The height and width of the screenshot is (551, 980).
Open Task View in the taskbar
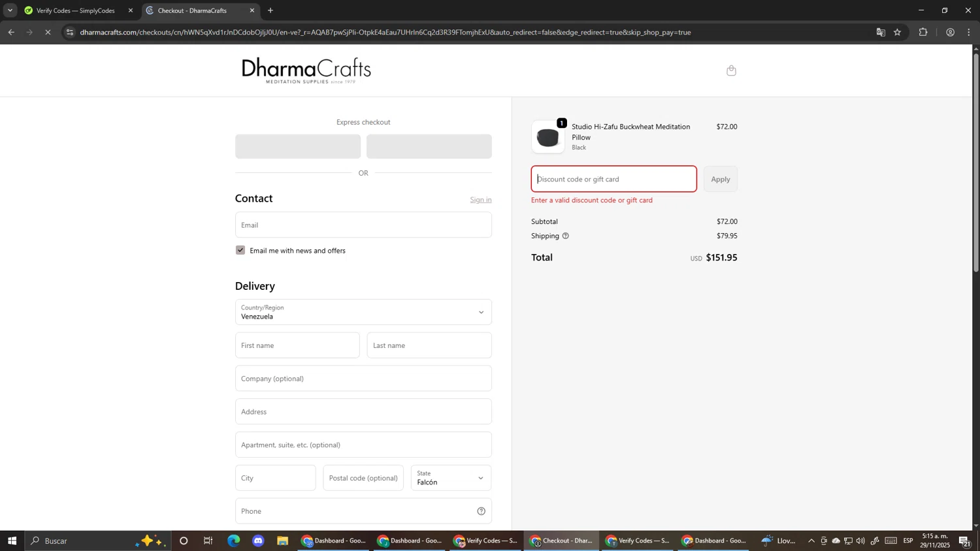pyautogui.click(x=208, y=541)
